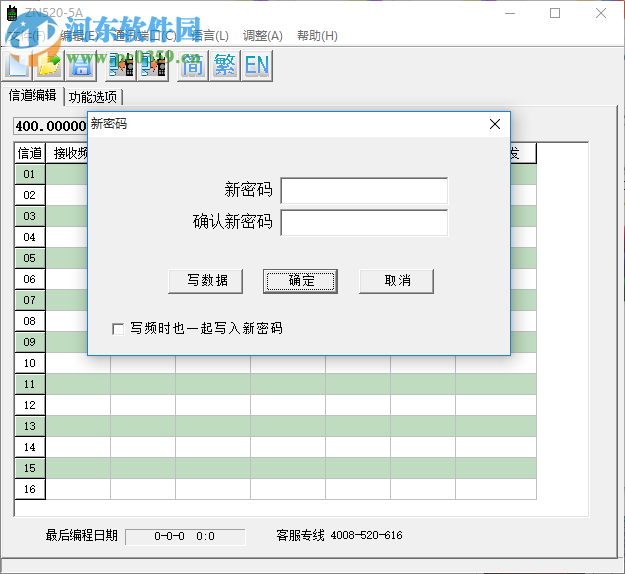Select channel row 15
Screen dimensions: 625x574
[29, 468]
